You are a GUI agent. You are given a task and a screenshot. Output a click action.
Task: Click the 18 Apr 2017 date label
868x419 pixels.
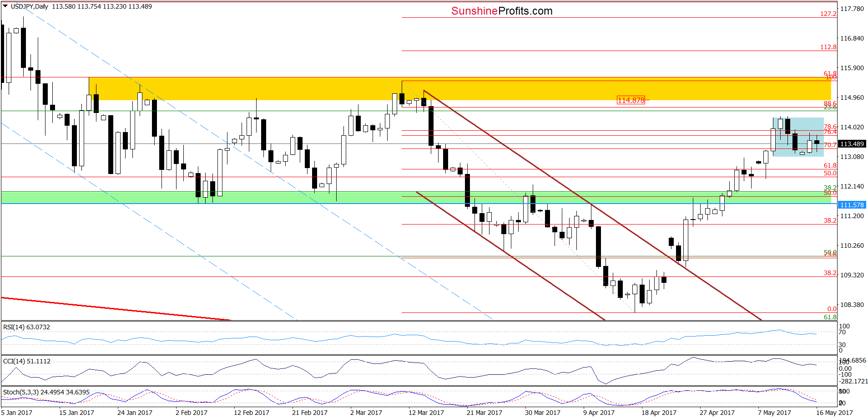pos(659,413)
